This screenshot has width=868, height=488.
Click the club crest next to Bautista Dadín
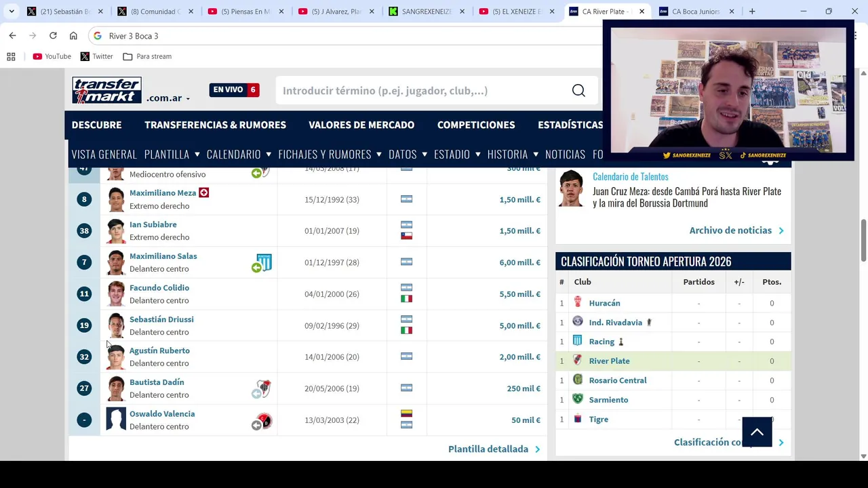pos(264,388)
